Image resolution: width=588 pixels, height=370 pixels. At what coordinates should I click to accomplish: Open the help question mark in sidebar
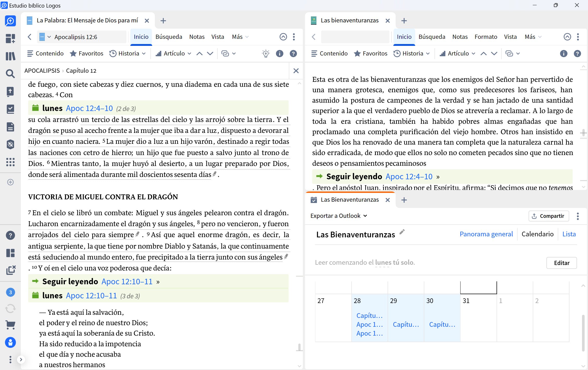pyautogui.click(x=10, y=235)
